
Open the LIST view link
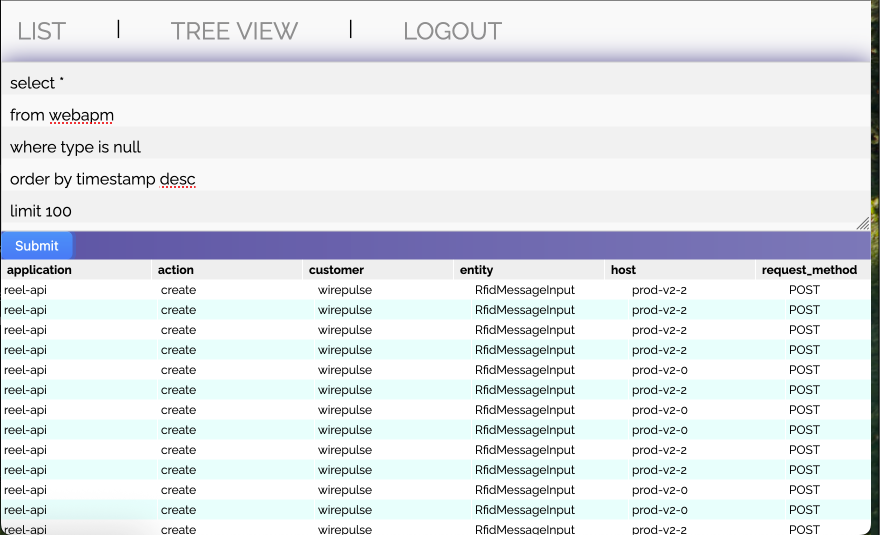(x=42, y=31)
